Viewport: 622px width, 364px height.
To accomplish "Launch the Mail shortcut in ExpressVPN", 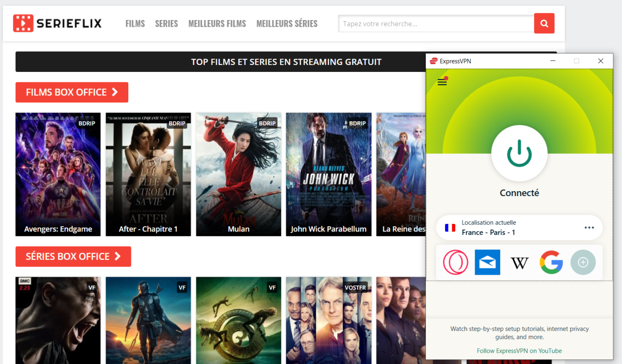I will [487, 263].
